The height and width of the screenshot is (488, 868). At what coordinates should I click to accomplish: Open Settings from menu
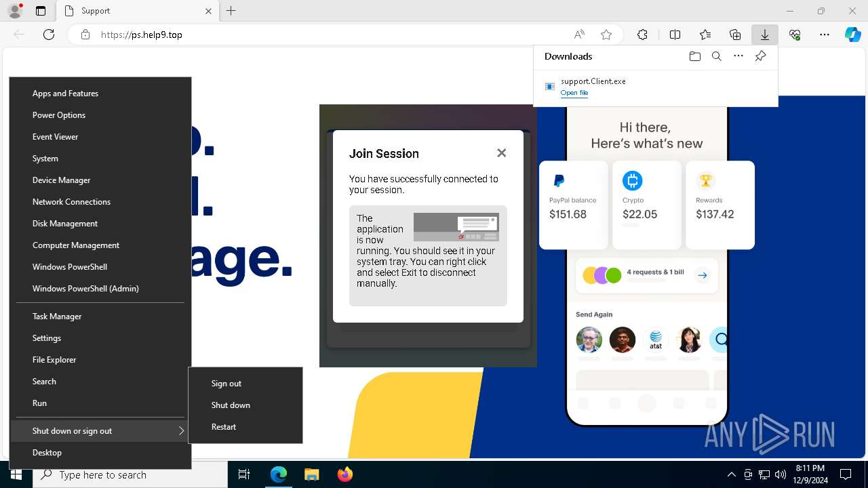click(x=101, y=338)
